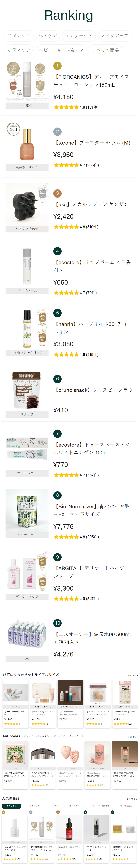
Task: Click the gold rank 1 badge beside F ORGANICS lotion
Action: click(x=57, y=66)
